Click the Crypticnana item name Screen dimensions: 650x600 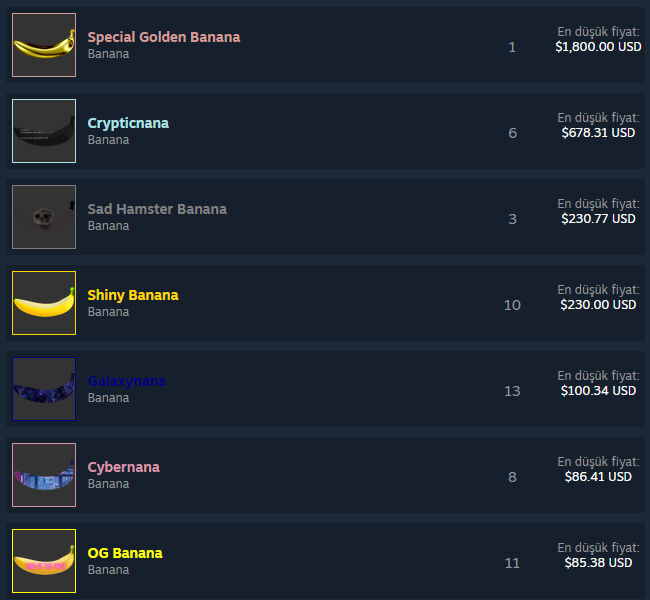point(128,123)
